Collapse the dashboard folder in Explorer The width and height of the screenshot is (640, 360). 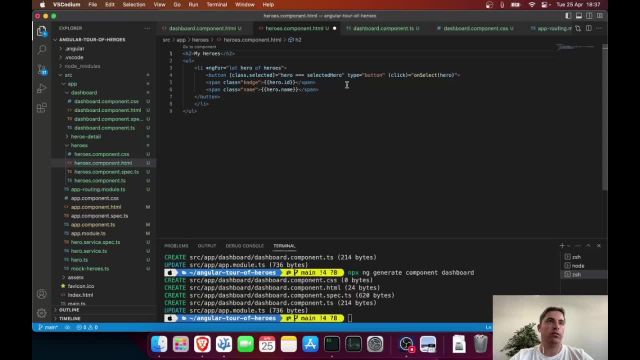pyautogui.click(x=84, y=93)
